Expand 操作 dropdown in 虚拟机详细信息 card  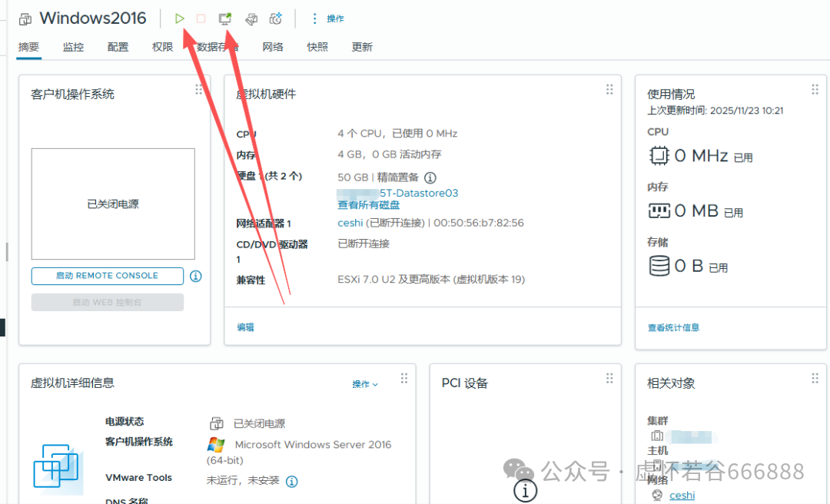[x=365, y=384]
